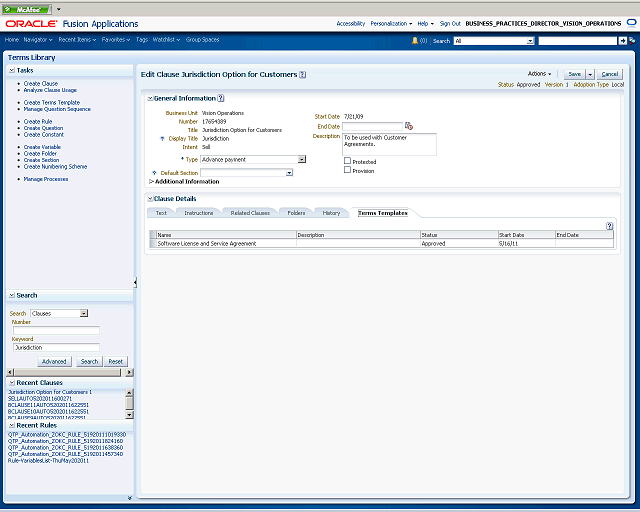Image resolution: width=640 pixels, height=512 pixels.
Task: Click the Advanced search button
Action: 54,361
